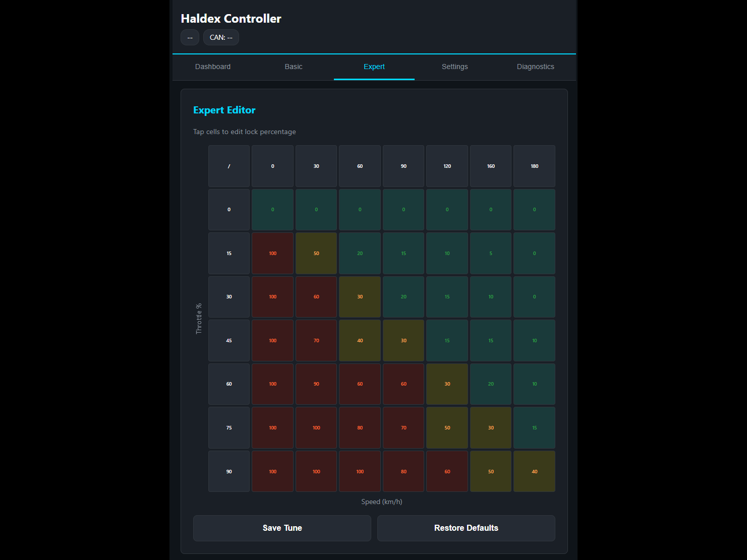Tap cell at throttle 30, speed 180

click(x=534, y=297)
